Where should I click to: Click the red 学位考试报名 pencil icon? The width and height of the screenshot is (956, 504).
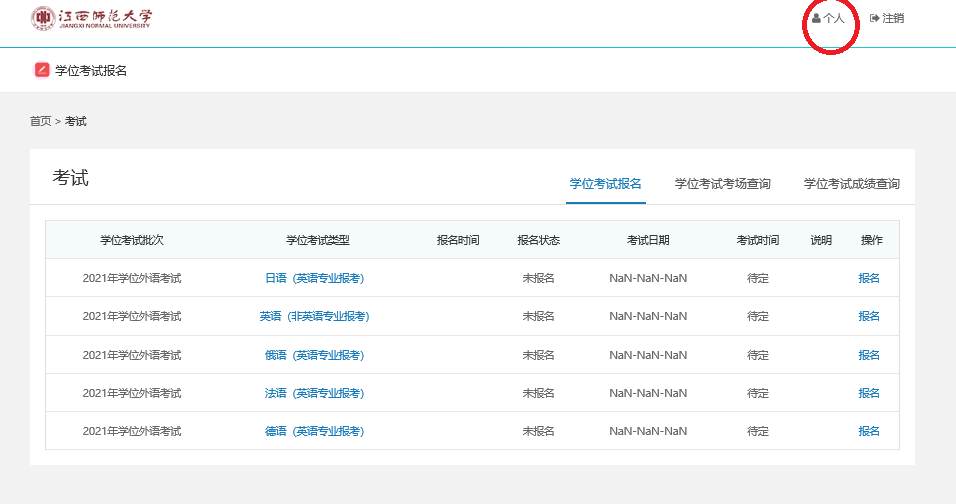(x=41, y=70)
